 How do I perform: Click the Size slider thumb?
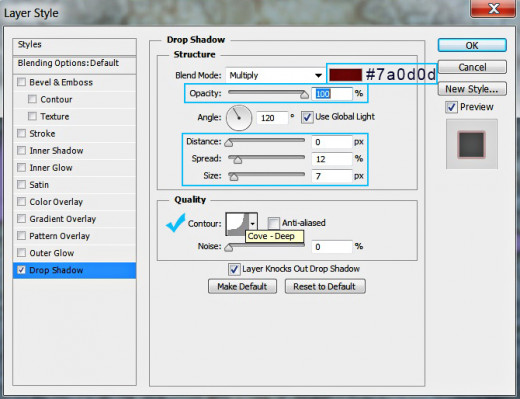tap(234, 177)
